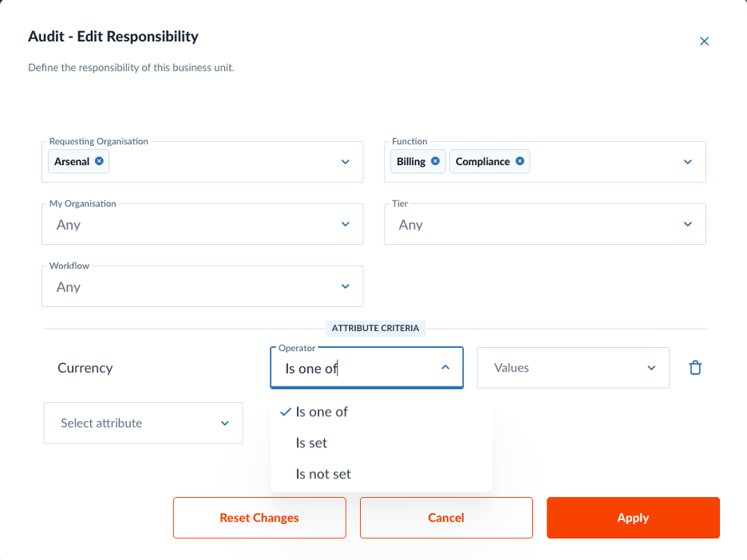Open the Values dropdown

tap(573, 368)
